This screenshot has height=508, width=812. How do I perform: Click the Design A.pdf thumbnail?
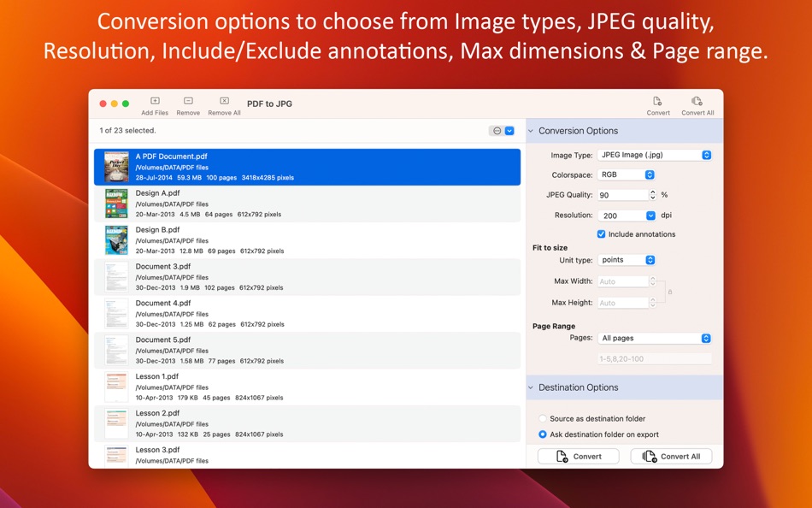(116, 204)
